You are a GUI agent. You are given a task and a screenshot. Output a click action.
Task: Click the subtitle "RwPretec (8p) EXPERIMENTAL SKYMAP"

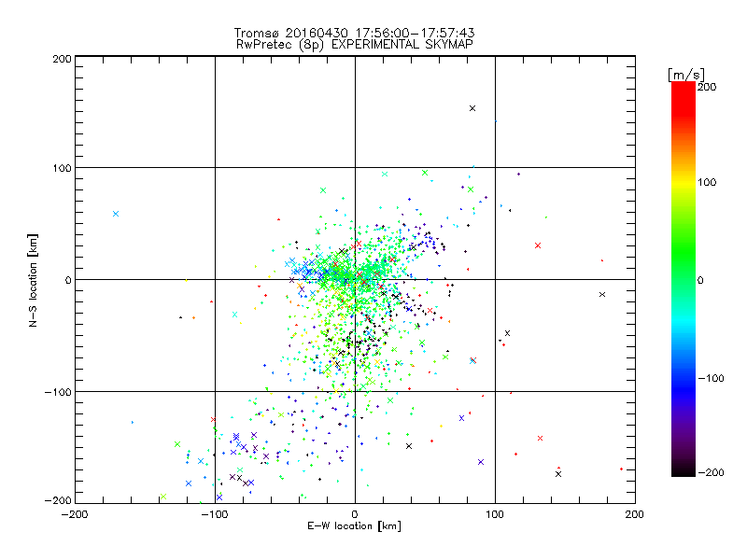354,44
